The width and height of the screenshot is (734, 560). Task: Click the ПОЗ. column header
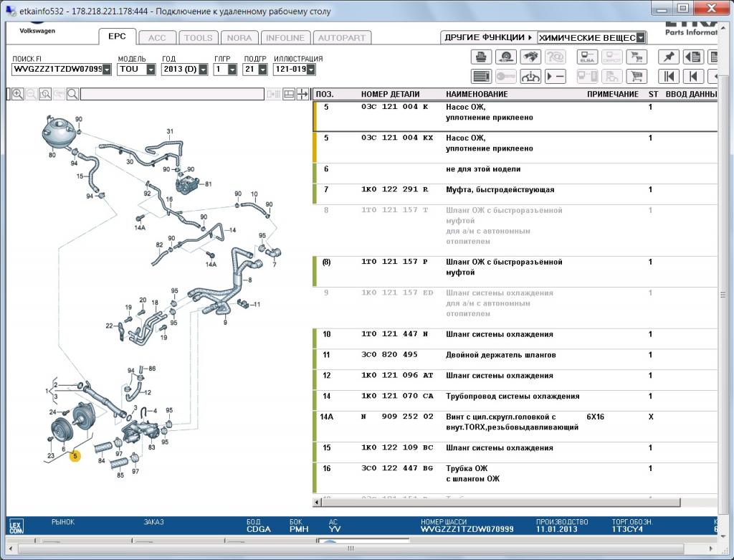click(325, 94)
